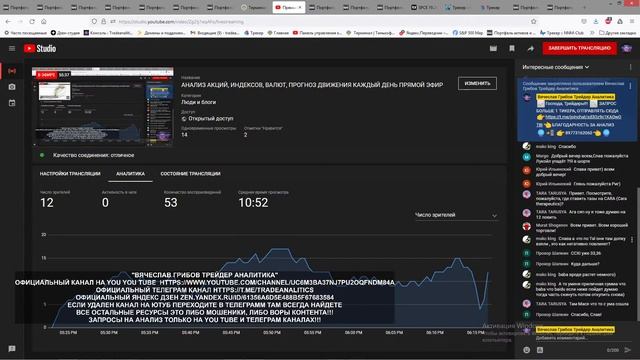Click the YouTube Studio logo

[x=40, y=49]
